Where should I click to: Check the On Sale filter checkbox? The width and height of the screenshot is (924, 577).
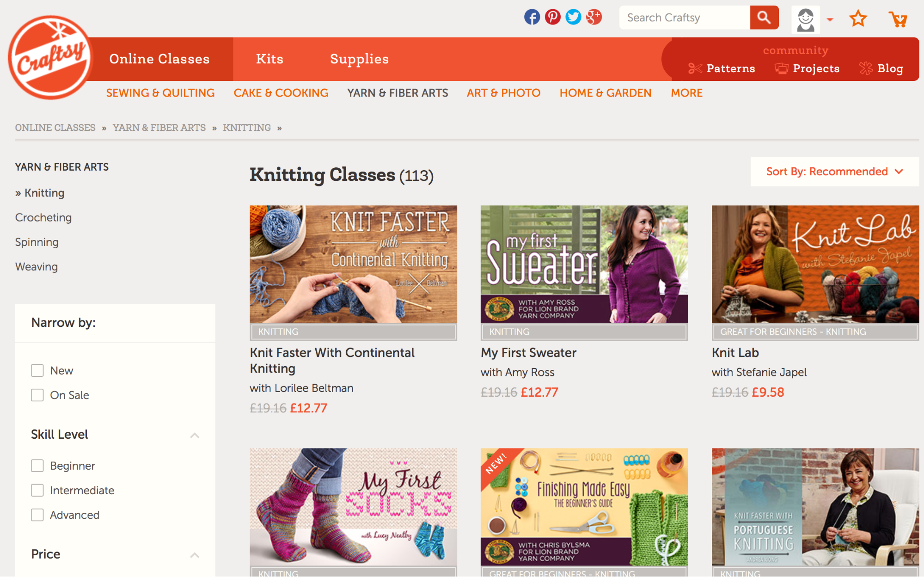pos(37,395)
